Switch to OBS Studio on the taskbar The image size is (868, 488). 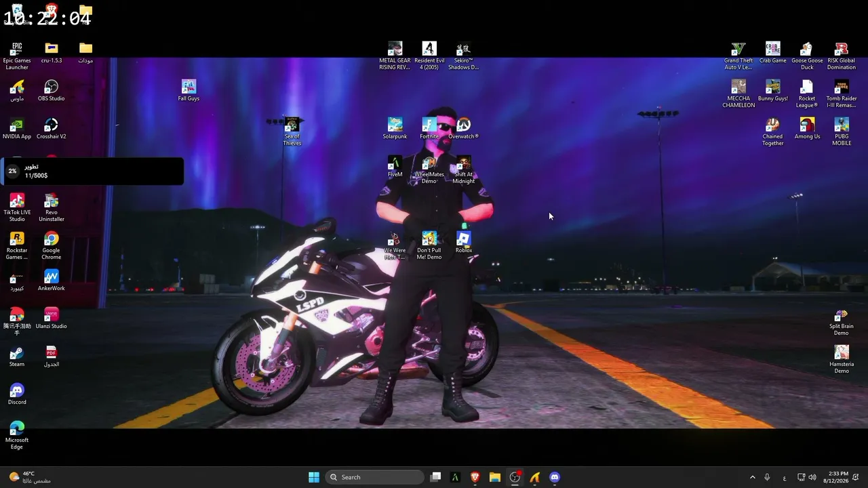tap(515, 477)
